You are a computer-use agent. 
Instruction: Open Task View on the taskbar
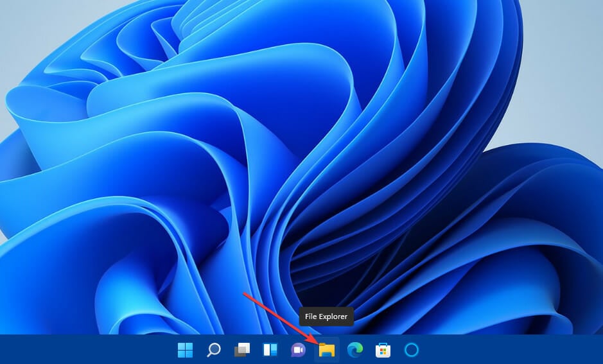pyautogui.click(x=242, y=350)
